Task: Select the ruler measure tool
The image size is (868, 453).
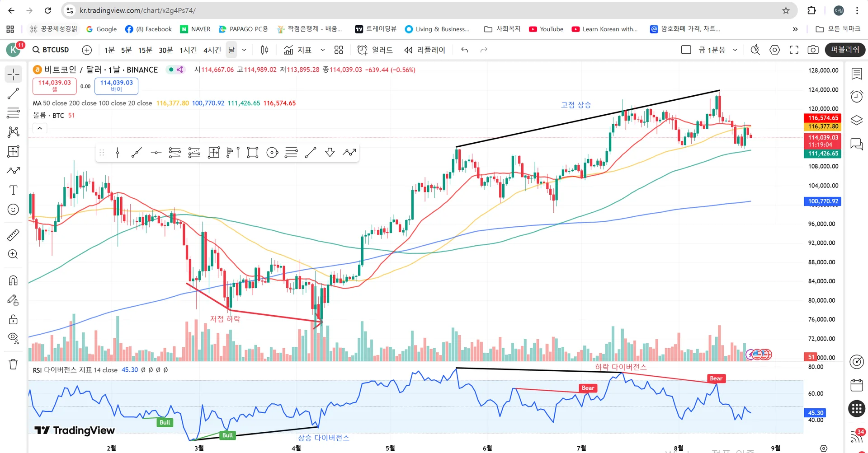Action: 13,235
